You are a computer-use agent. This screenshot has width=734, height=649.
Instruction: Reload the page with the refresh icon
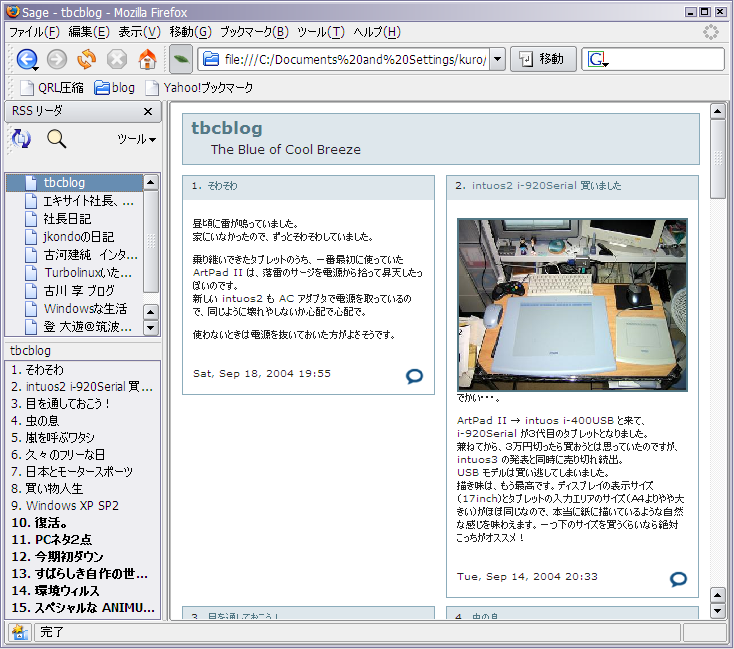87,59
